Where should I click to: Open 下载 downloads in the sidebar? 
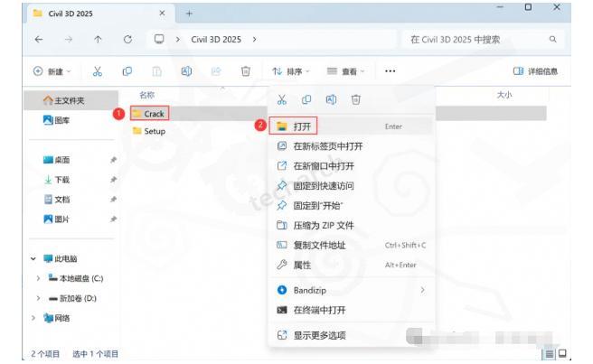(x=57, y=180)
